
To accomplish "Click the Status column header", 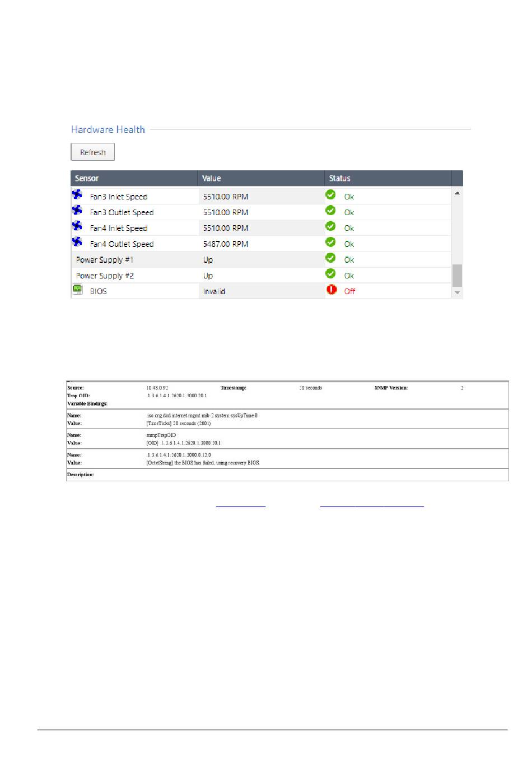I will pos(388,178).
